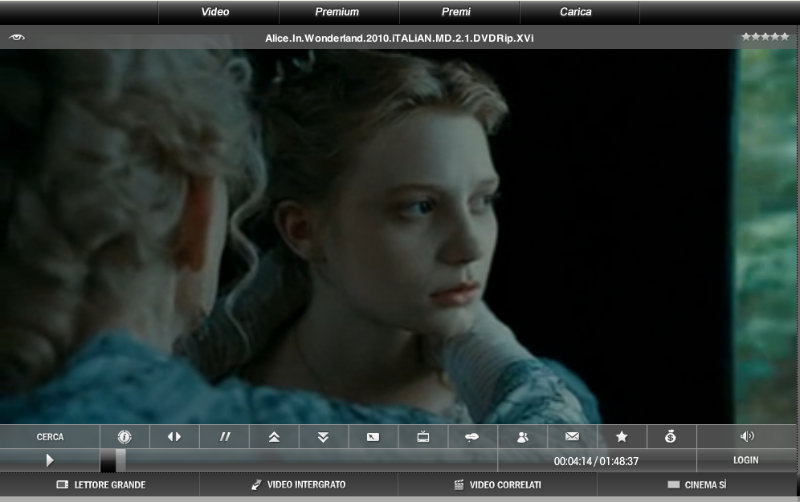Click the people icon
800x502 pixels.
tap(522, 437)
